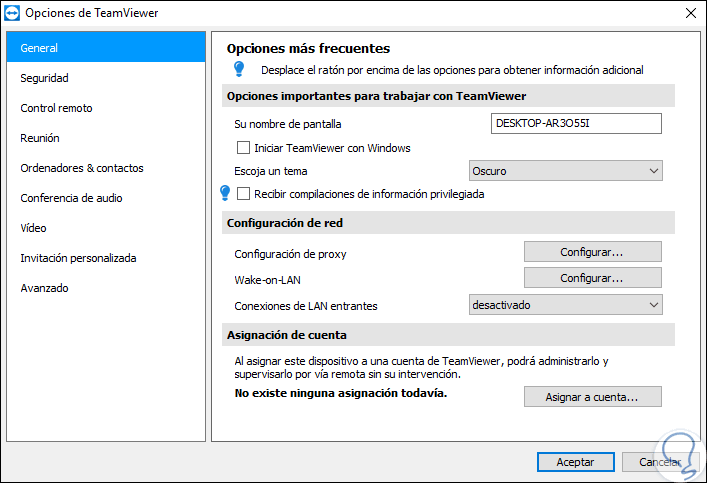Switch to Control remoto settings

point(106,108)
